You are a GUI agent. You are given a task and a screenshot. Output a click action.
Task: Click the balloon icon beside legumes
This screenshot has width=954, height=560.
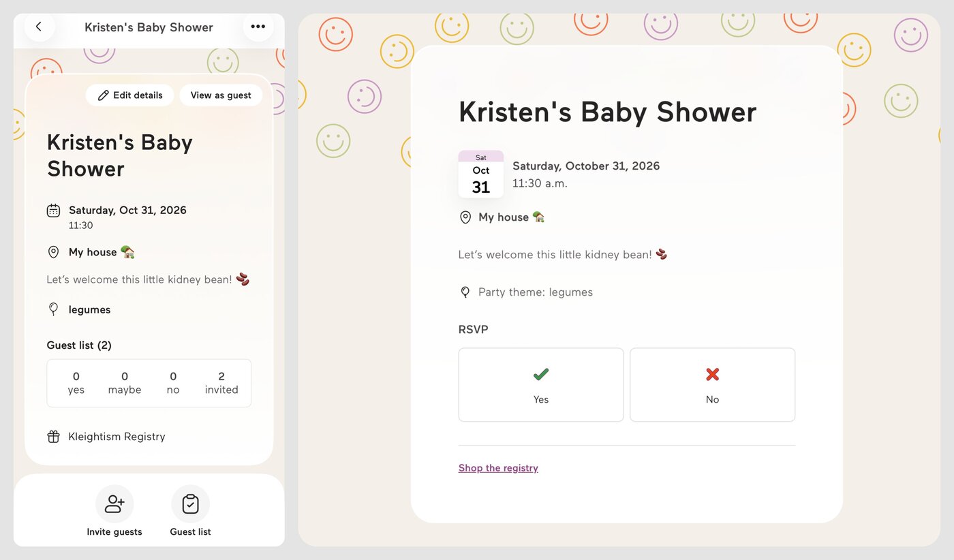point(53,309)
